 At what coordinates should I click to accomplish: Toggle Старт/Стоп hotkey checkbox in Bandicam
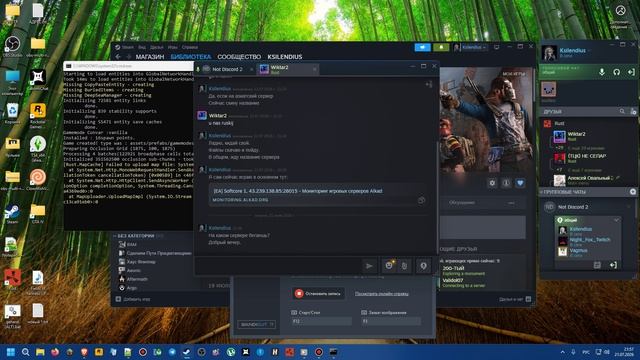click(294, 313)
